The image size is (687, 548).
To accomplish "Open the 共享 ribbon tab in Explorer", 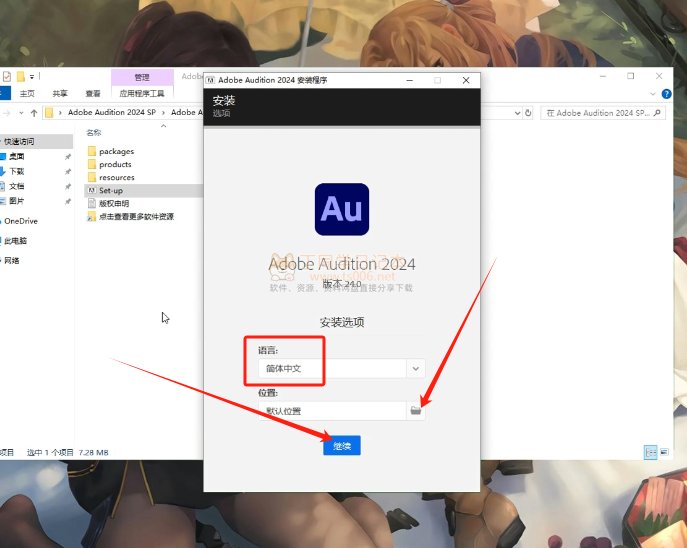I will click(x=60, y=93).
